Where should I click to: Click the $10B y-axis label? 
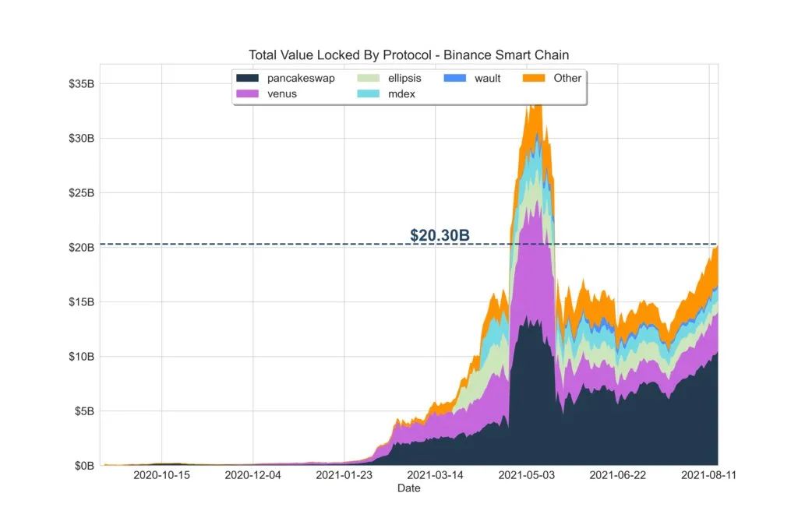point(81,357)
